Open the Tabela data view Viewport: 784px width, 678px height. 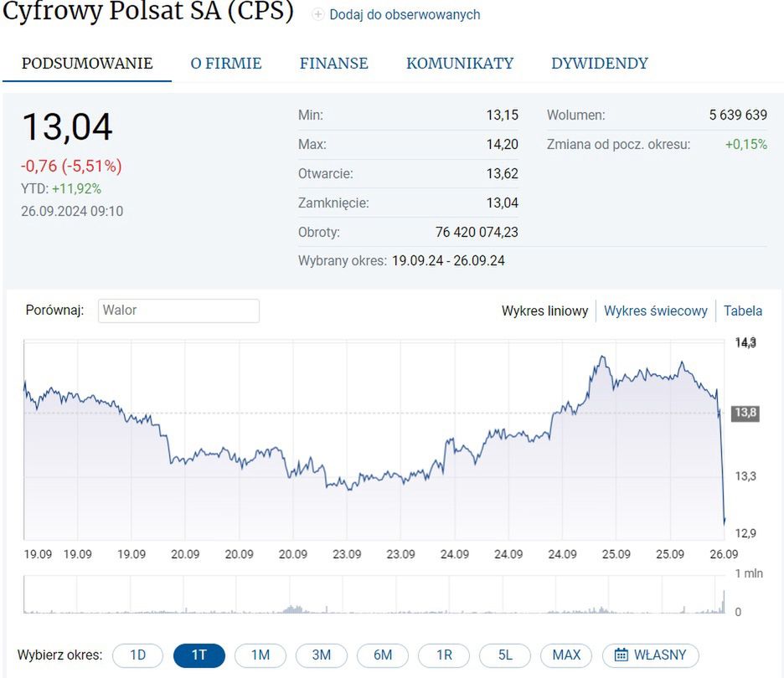743,311
